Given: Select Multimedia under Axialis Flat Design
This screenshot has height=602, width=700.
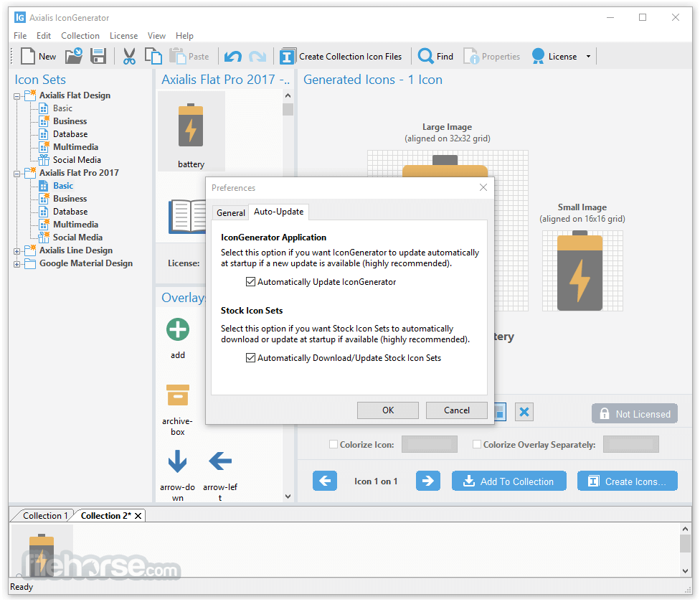Looking at the screenshot, I should 75,147.
